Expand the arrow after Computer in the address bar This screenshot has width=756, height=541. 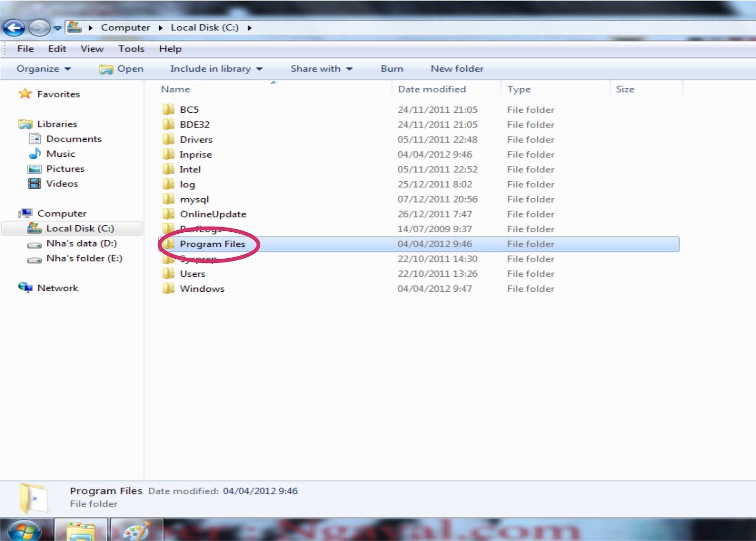coord(161,28)
